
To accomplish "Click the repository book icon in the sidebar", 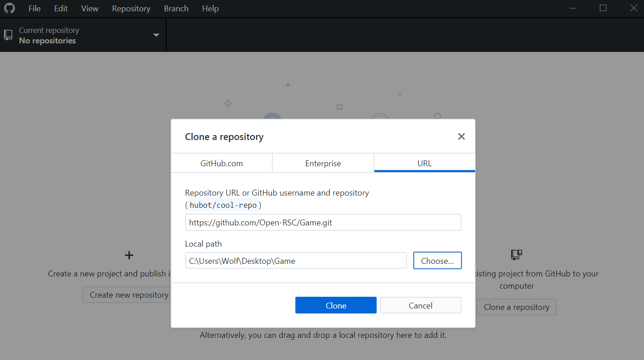I will tap(8, 35).
